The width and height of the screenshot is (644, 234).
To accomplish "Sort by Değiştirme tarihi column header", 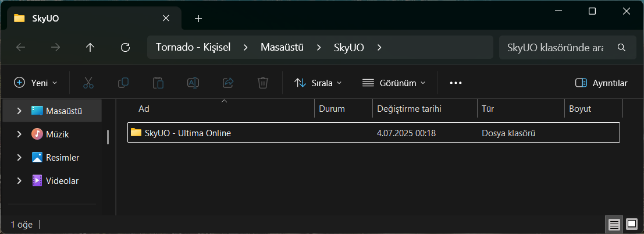I will tap(425, 109).
